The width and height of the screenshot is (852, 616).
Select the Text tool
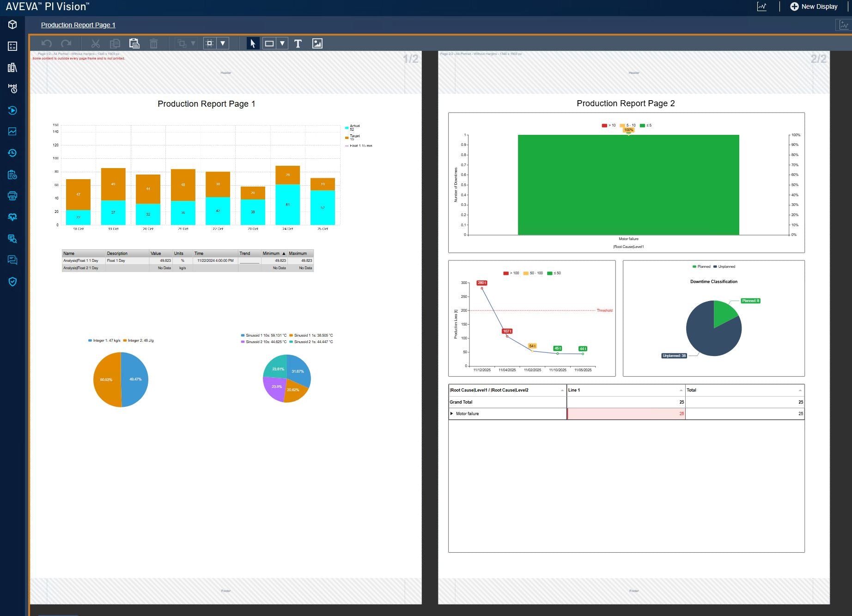point(298,43)
